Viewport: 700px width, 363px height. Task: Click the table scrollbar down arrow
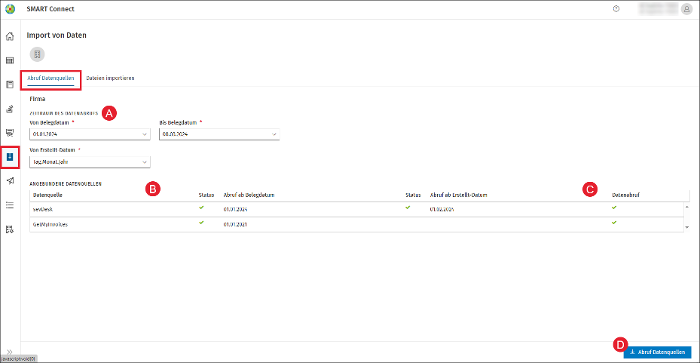click(x=687, y=227)
